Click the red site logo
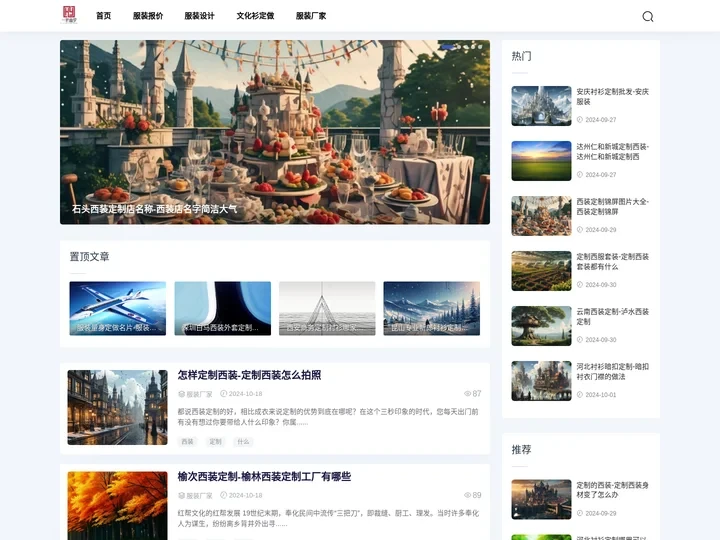 (x=69, y=15)
